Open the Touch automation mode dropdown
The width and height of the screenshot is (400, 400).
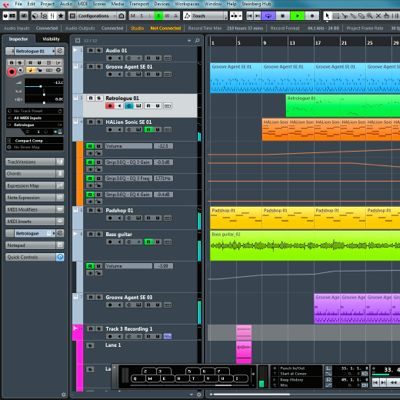[205, 16]
